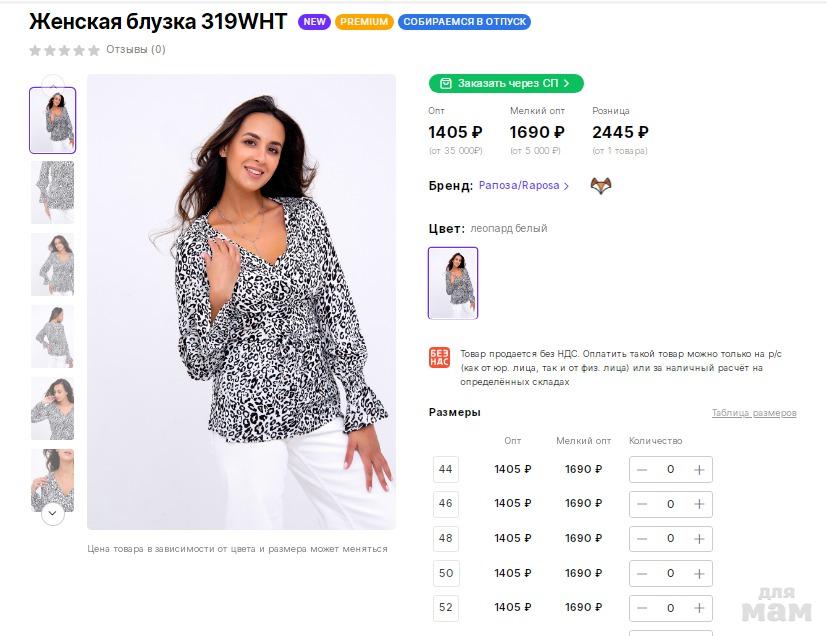Click the red 'БЕЗ НДС' badge icon
The height and width of the screenshot is (636, 827).
click(439, 357)
